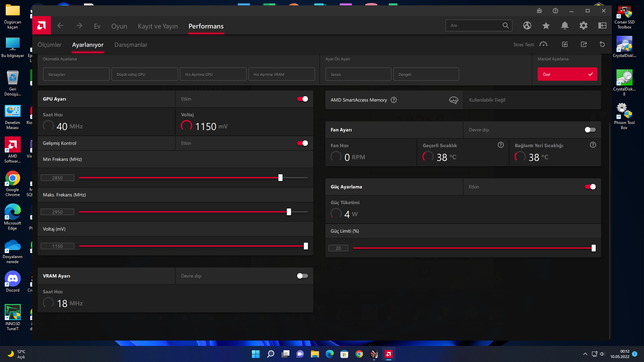Open the Ölçümler sub-tab
Screen dimensions: 644x362
click(x=49, y=45)
